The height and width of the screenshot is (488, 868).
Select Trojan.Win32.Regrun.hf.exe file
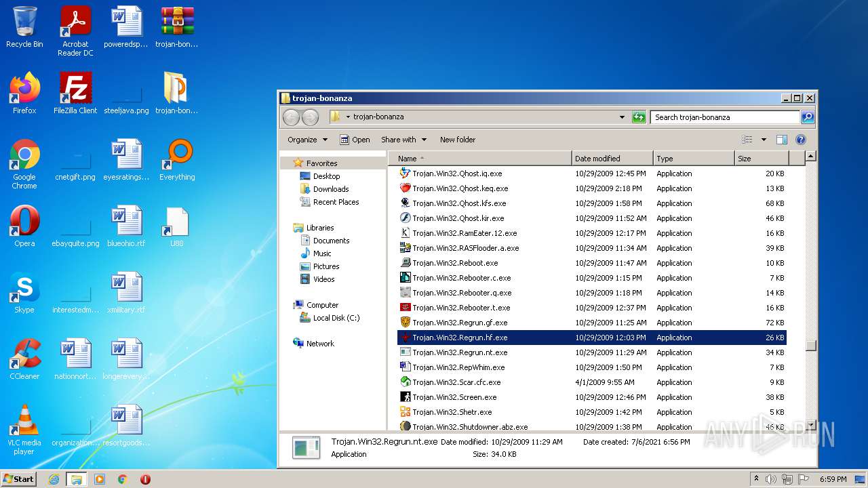click(591, 338)
